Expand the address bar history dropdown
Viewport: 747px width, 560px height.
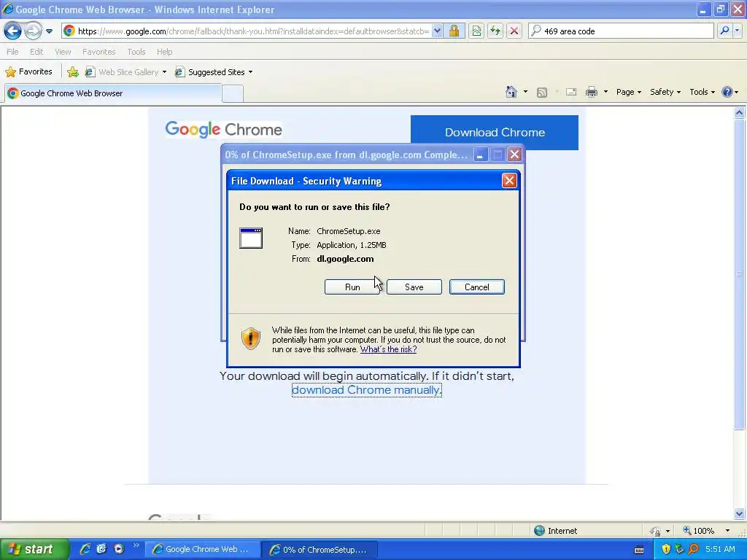[437, 31]
